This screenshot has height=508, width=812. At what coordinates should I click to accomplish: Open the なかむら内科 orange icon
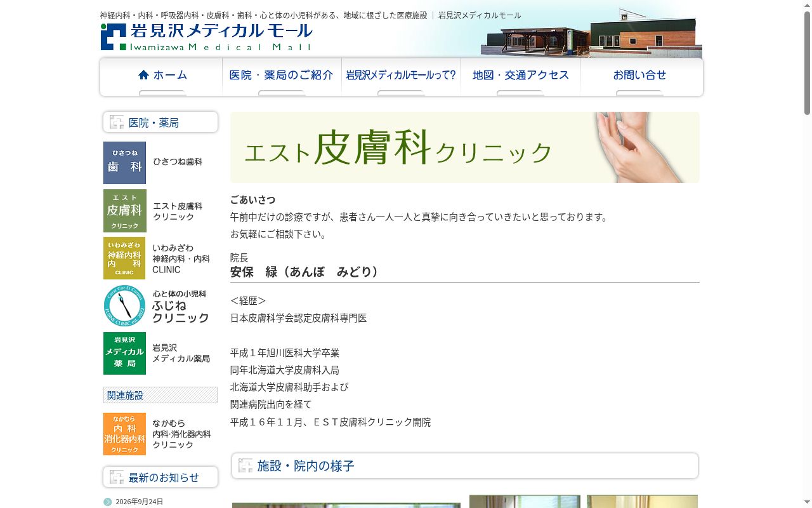(124, 434)
